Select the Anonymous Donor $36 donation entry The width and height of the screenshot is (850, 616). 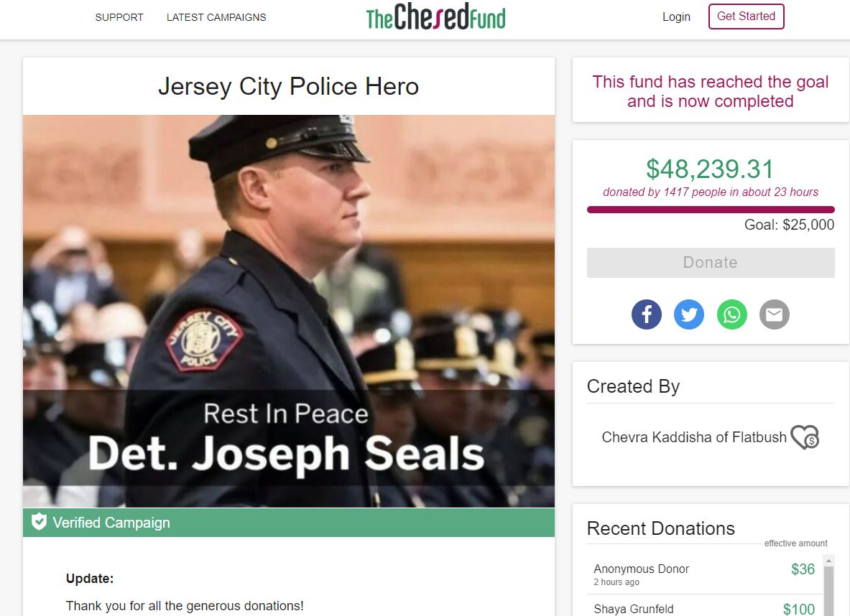point(704,574)
